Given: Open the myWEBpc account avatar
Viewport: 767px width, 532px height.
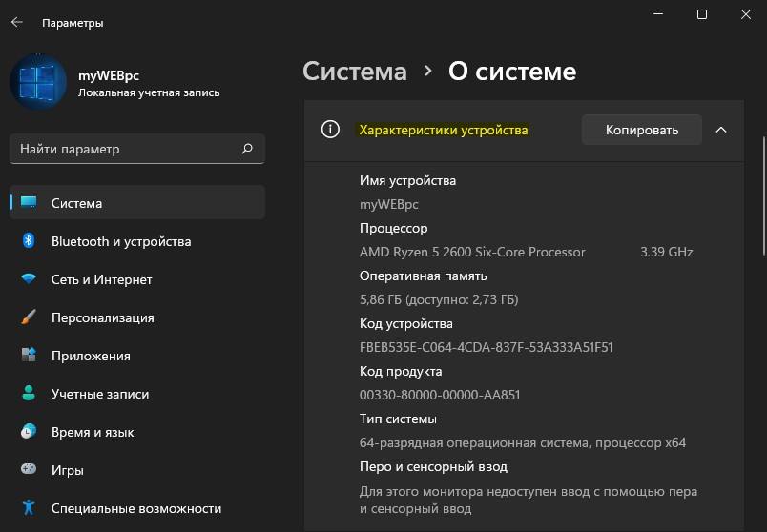Looking at the screenshot, I should 38,82.
